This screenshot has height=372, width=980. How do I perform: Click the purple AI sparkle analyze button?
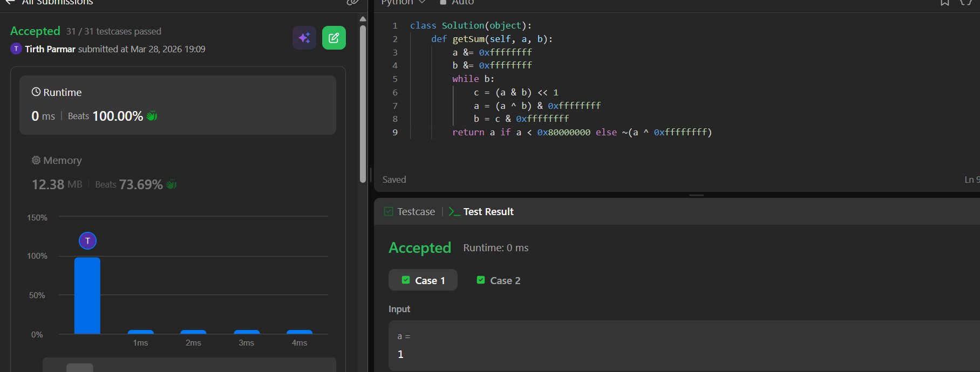click(304, 38)
